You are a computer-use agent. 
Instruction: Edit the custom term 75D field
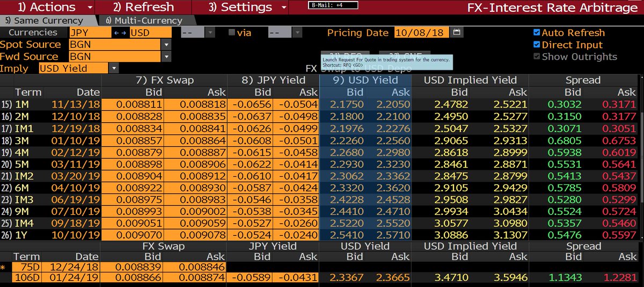[x=27, y=268]
